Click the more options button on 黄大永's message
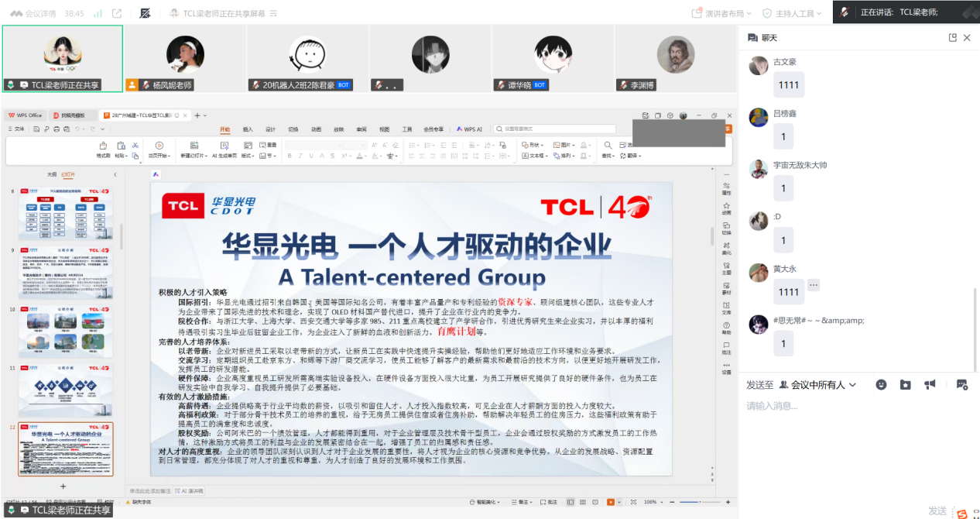980x519 pixels. (x=814, y=285)
